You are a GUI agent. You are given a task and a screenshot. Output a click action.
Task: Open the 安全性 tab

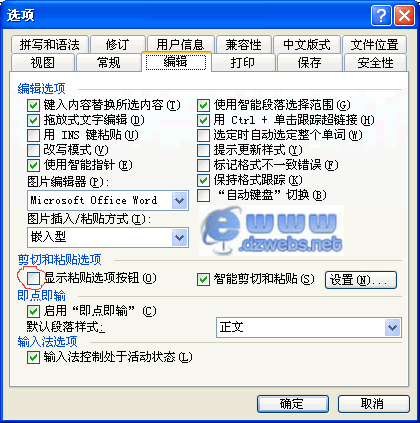(375, 62)
